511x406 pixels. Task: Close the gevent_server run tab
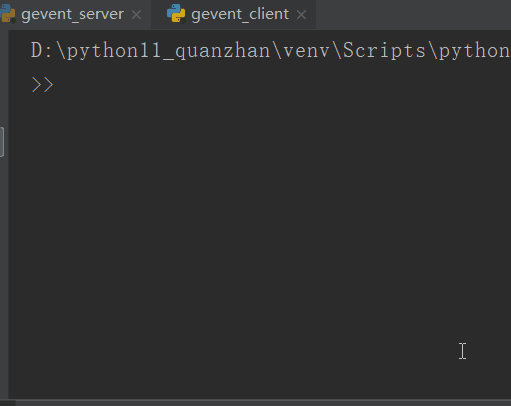coord(136,15)
